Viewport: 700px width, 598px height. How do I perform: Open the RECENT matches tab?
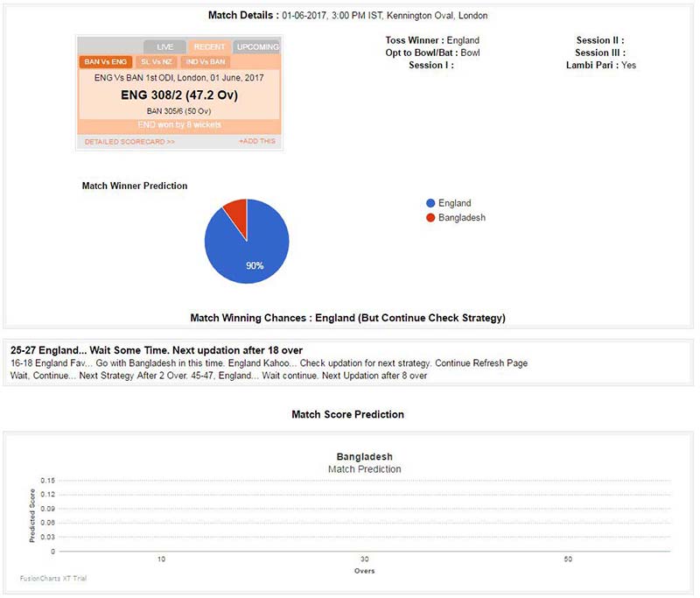click(x=209, y=46)
